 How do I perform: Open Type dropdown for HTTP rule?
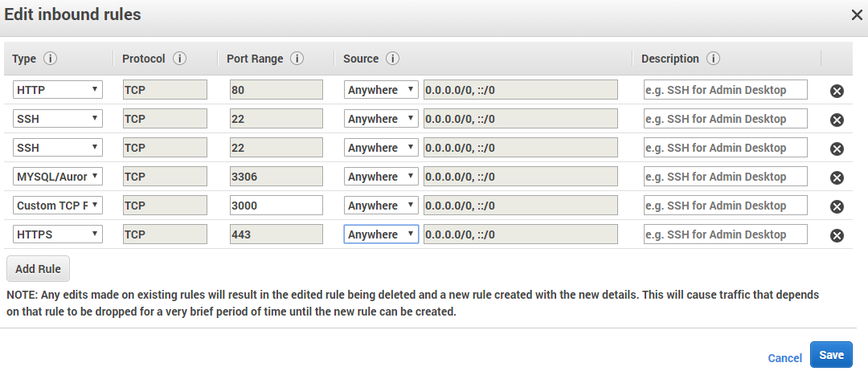(x=58, y=90)
